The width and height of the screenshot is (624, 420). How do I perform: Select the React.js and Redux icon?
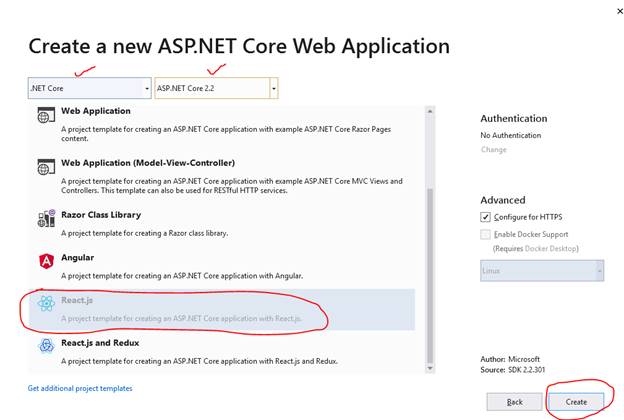coord(46,346)
